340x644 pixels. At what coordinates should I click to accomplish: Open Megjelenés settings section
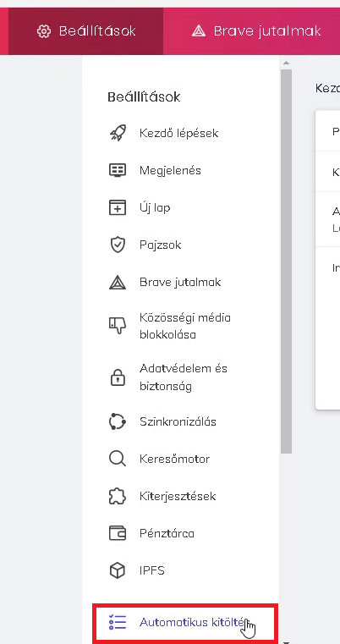point(170,170)
